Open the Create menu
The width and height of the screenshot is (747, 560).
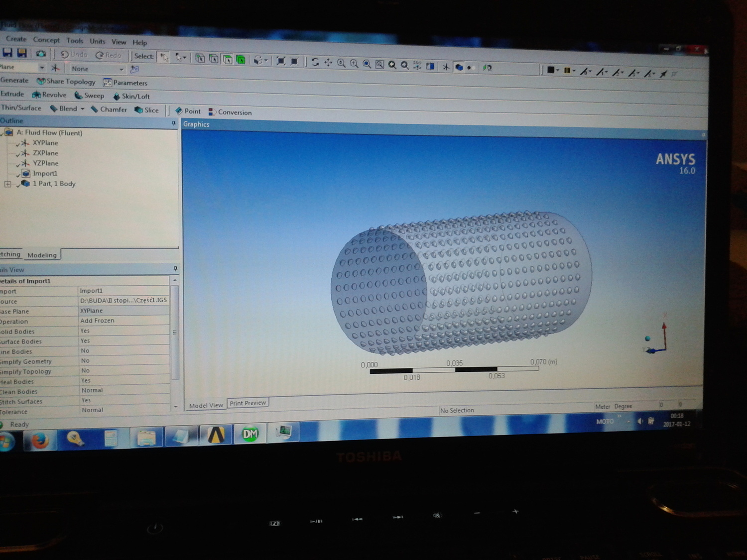(16, 39)
